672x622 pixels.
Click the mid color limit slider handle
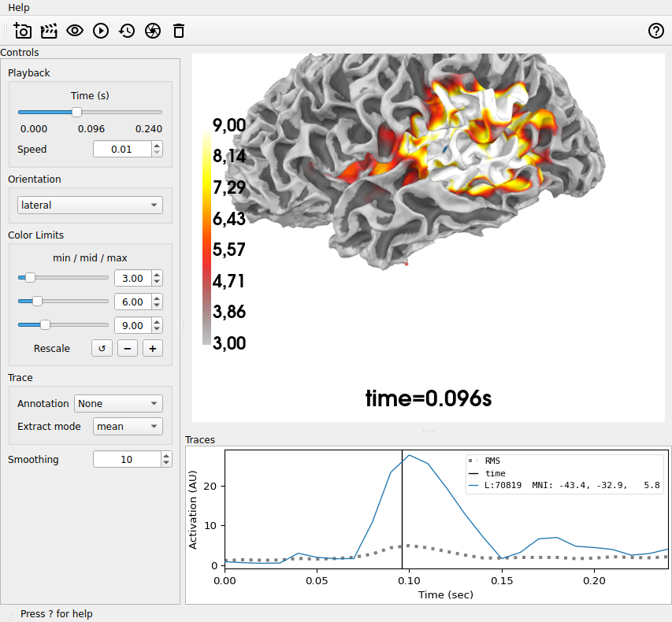pos(37,301)
